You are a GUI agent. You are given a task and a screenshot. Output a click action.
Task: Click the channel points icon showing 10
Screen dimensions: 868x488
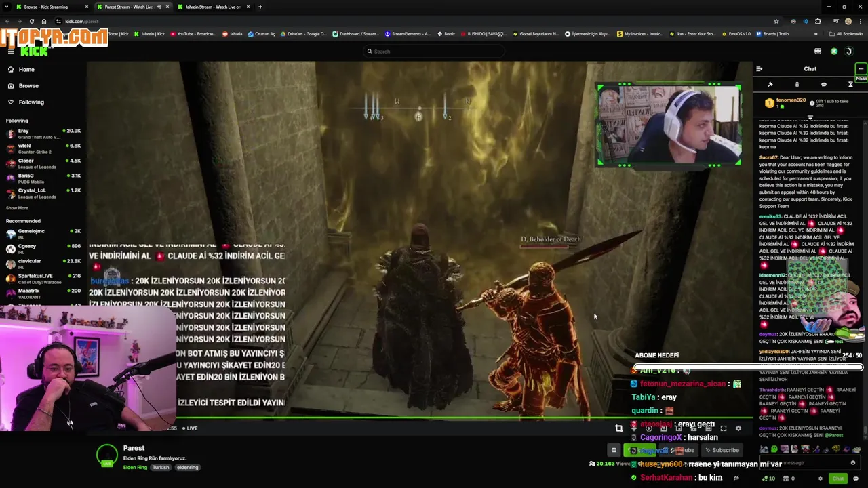[x=769, y=479]
